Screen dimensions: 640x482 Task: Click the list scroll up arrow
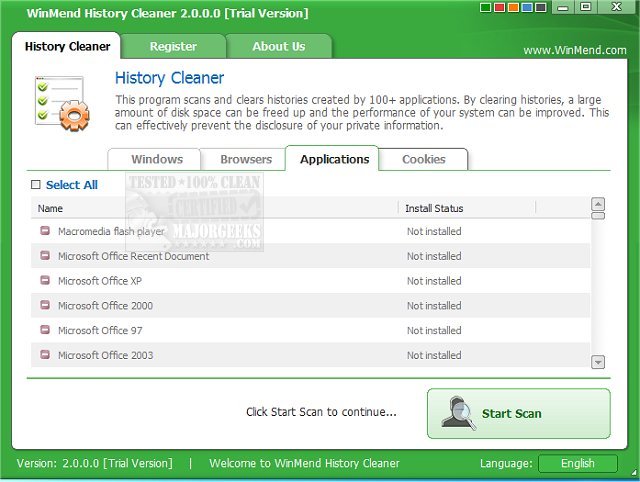coord(598,204)
